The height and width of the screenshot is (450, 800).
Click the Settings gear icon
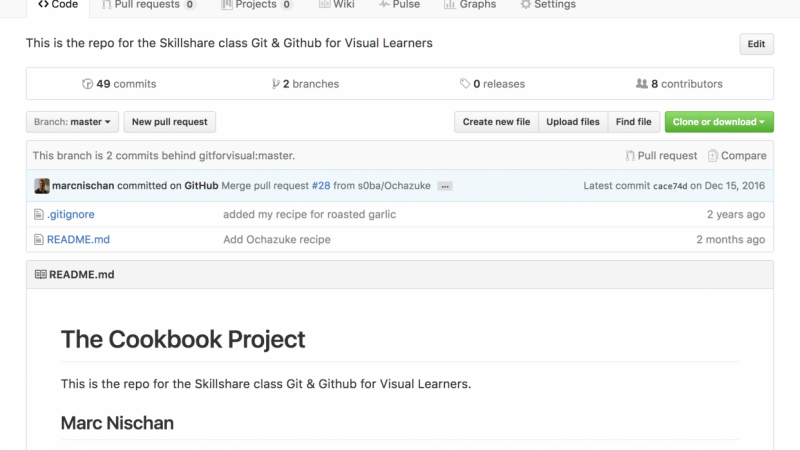pyautogui.click(x=526, y=5)
